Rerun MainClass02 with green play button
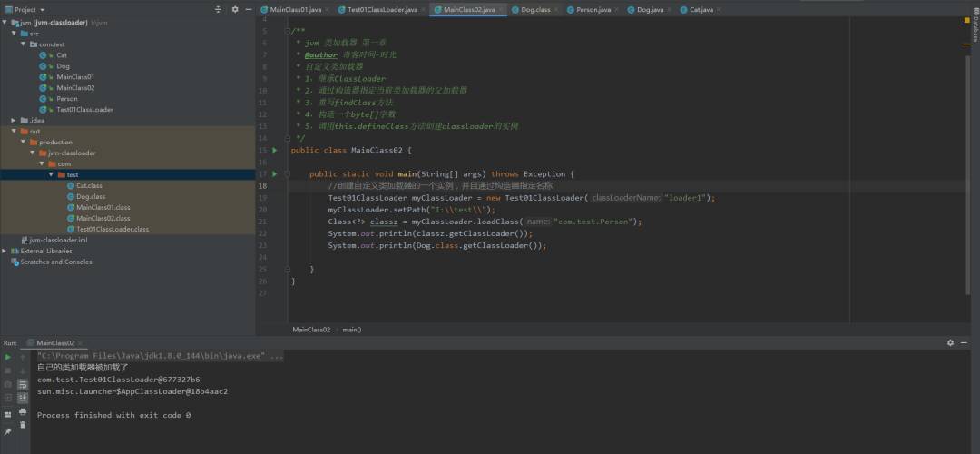 click(x=8, y=357)
